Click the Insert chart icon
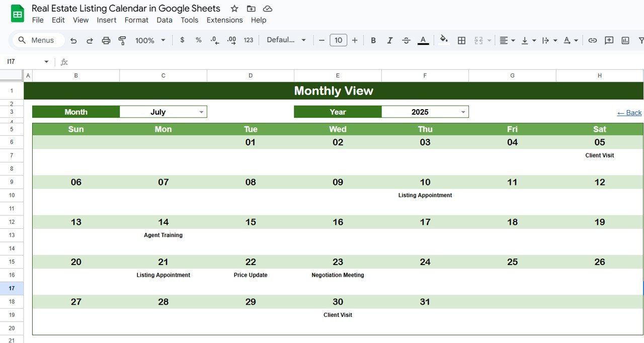This screenshot has width=644, height=343. pyautogui.click(x=625, y=40)
